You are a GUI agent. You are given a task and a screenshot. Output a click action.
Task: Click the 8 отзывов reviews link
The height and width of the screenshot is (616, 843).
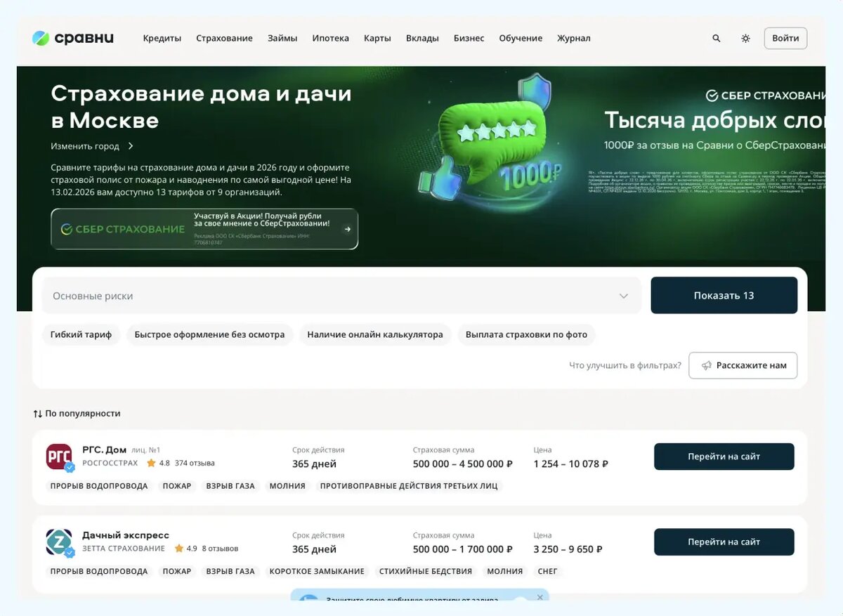pos(220,549)
